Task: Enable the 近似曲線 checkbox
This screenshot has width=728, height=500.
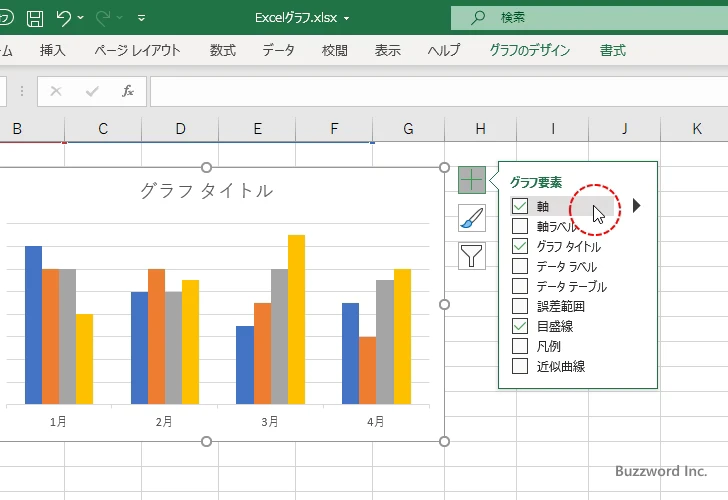Action: pos(520,366)
